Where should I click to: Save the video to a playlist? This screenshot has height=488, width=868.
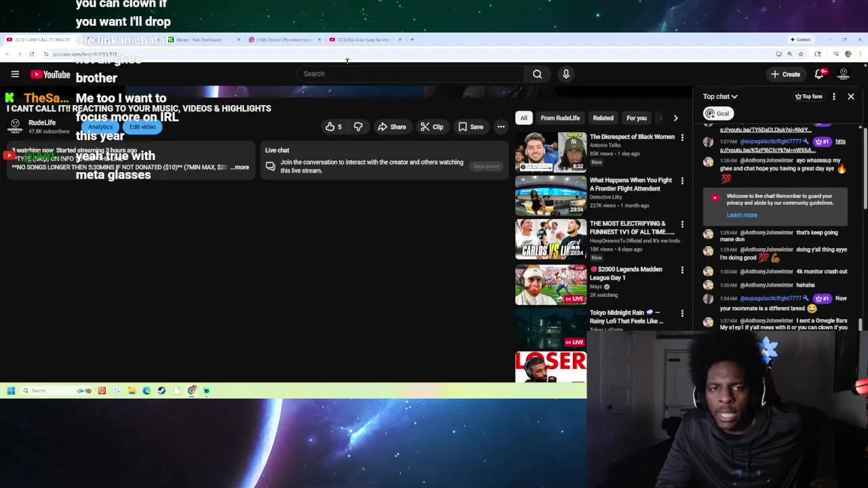coord(471,127)
